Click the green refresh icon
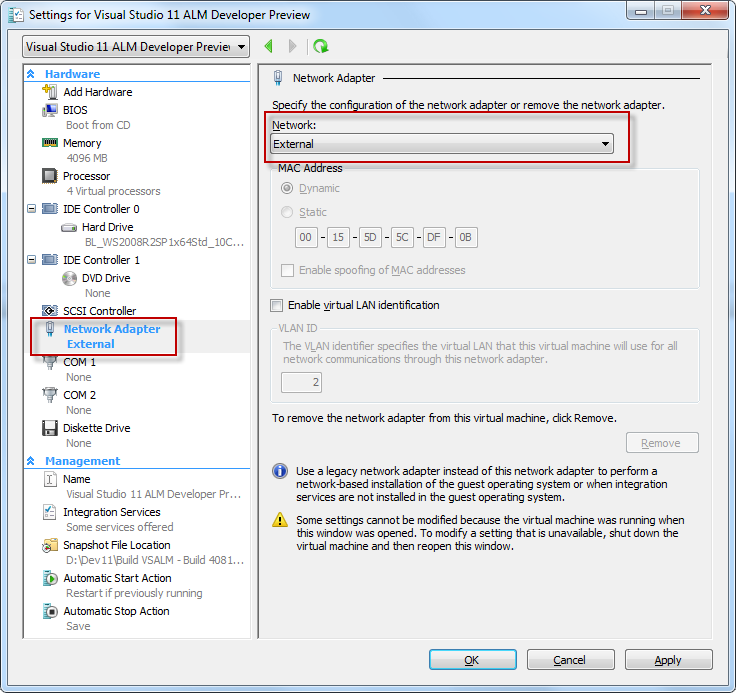 click(321, 46)
